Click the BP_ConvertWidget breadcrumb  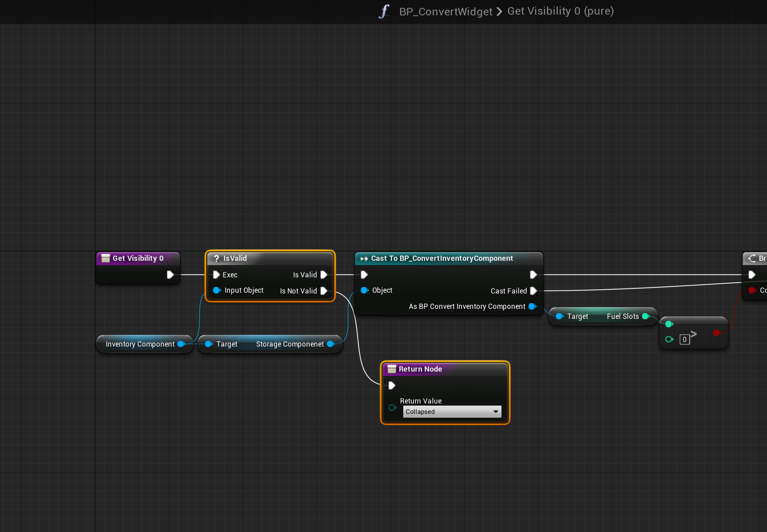pos(445,12)
